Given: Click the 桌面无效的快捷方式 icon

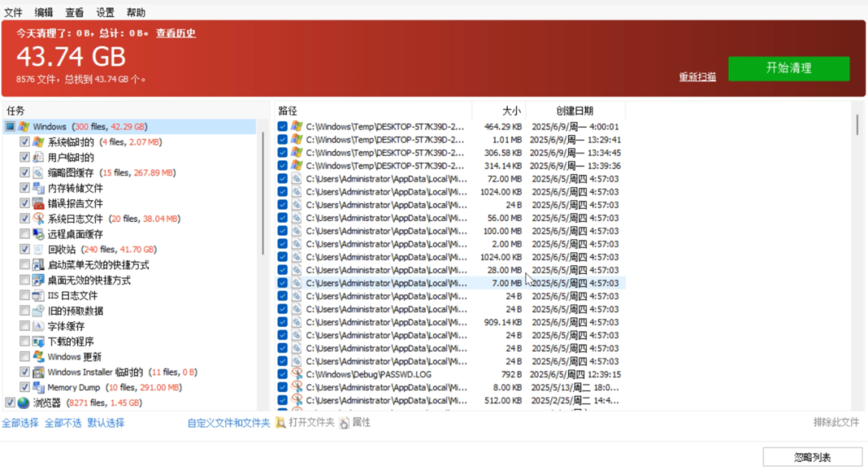Looking at the screenshot, I should pyautogui.click(x=39, y=280).
